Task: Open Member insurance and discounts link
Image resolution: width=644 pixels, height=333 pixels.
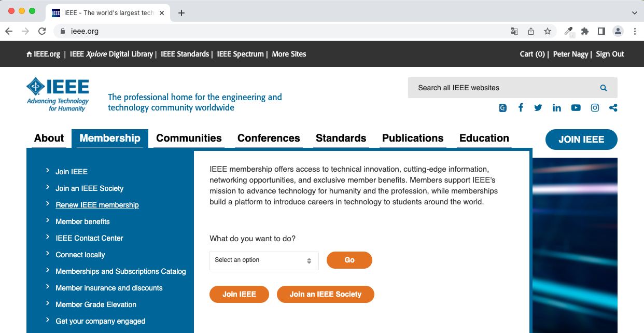Action: [109, 288]
